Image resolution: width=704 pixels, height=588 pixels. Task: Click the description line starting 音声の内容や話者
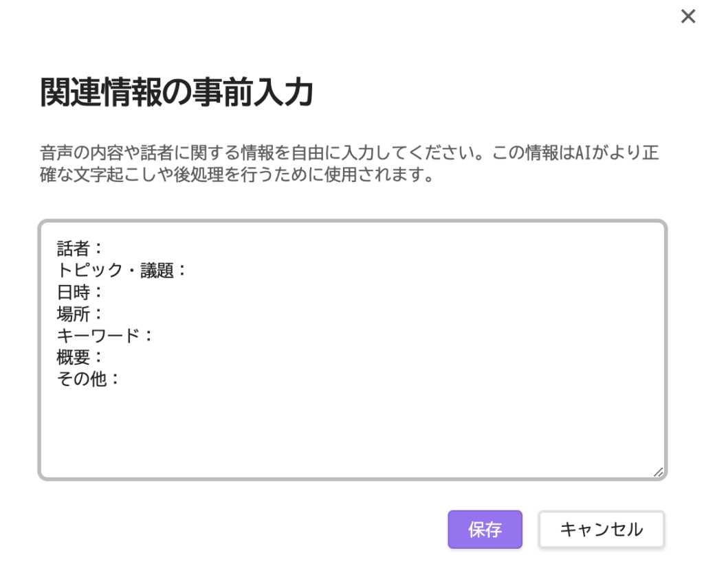point(349,152)
